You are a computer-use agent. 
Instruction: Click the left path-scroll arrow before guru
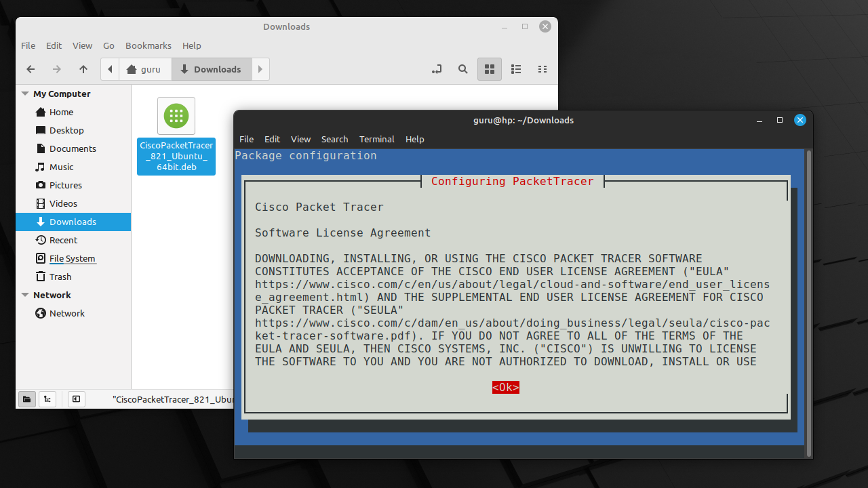coord(110,69)
